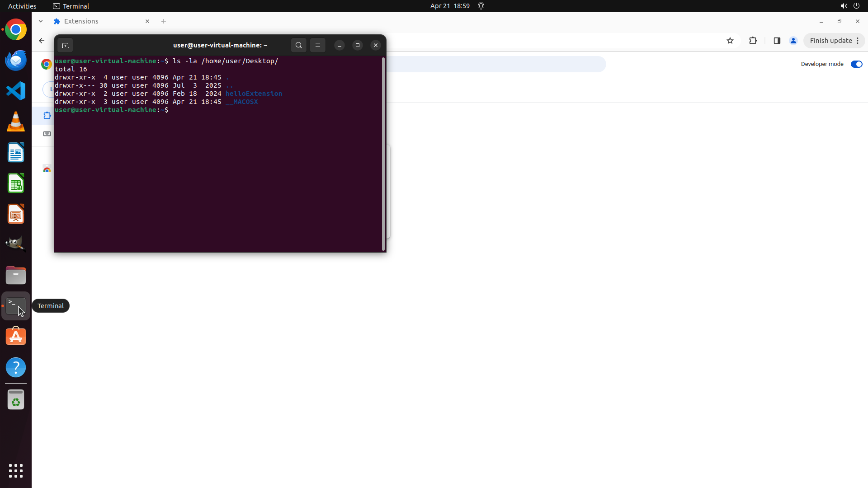The width and height of the screenshot is (868, 488).
Task: Bookmark this page with star icon
Action: click(730, 41)
